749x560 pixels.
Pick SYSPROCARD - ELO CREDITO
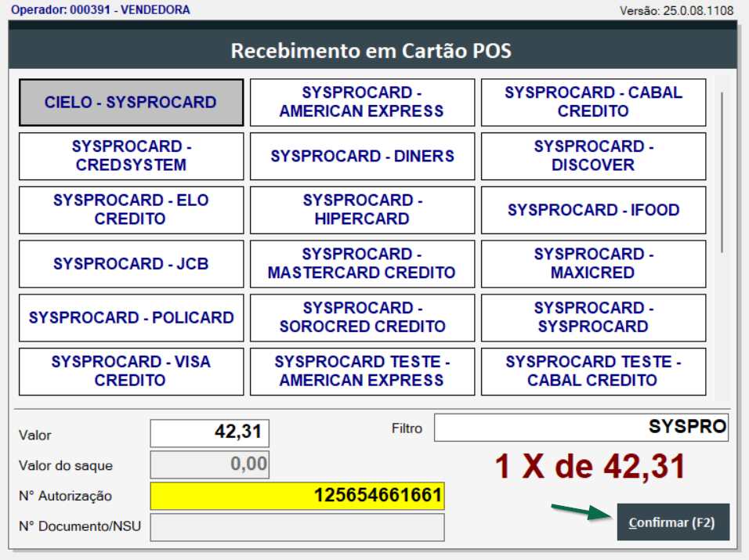click(132, 210)
